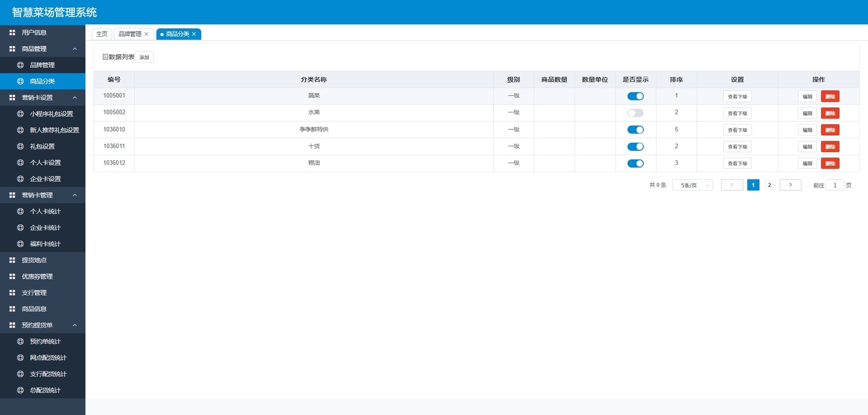The height and width of the screenshot is (415, 868).
Task: Disable the display toggle for 蔬果
Action: coord(635,96)
